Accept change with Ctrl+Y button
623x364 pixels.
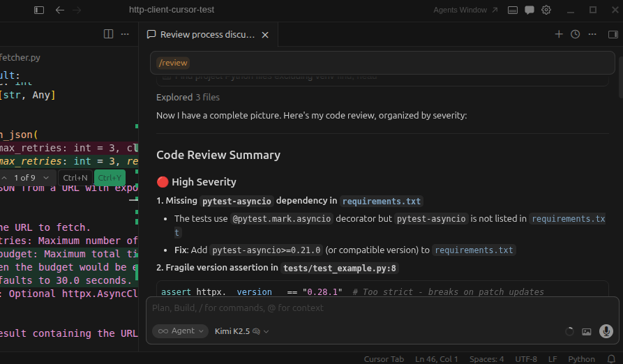[x=110, y=178]
